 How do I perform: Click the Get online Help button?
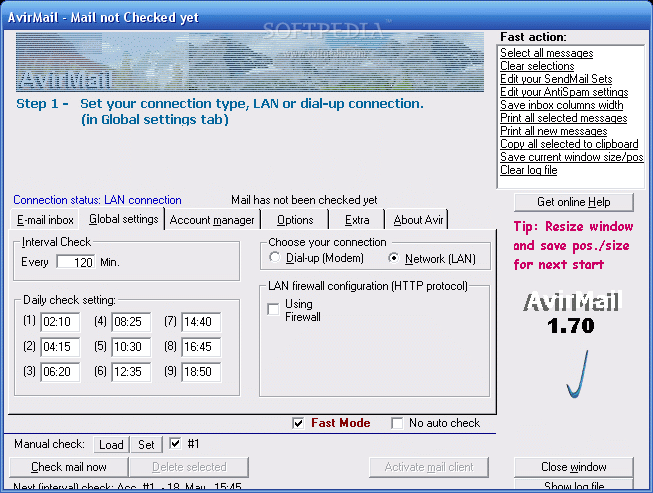point(574,202)
